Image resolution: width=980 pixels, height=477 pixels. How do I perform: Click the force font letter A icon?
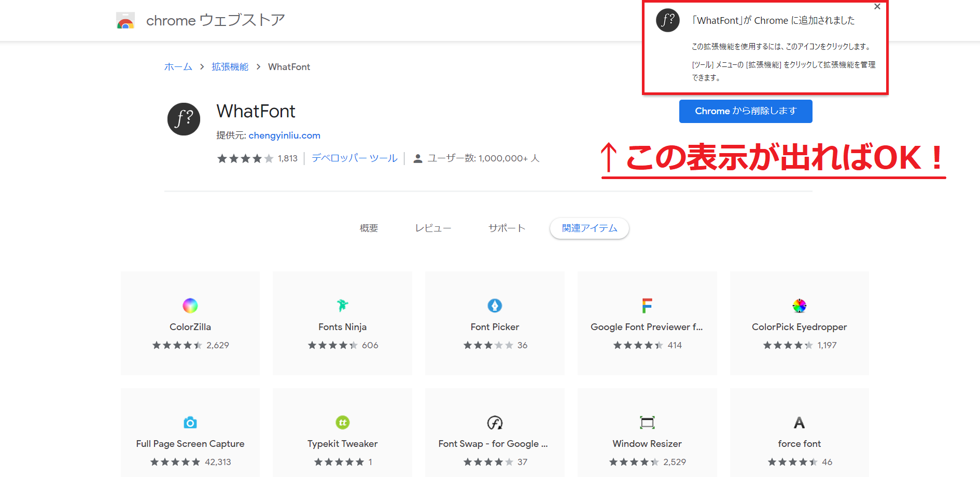point(799,423)
